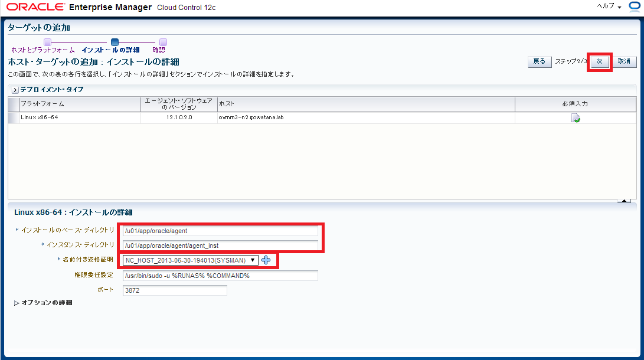Click the 必須入力 column header
The image size is (644, 360).
click(575, 104)
